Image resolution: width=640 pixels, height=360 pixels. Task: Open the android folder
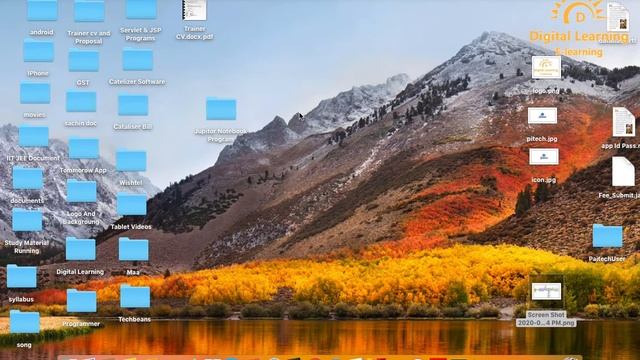tap(42, 10)
